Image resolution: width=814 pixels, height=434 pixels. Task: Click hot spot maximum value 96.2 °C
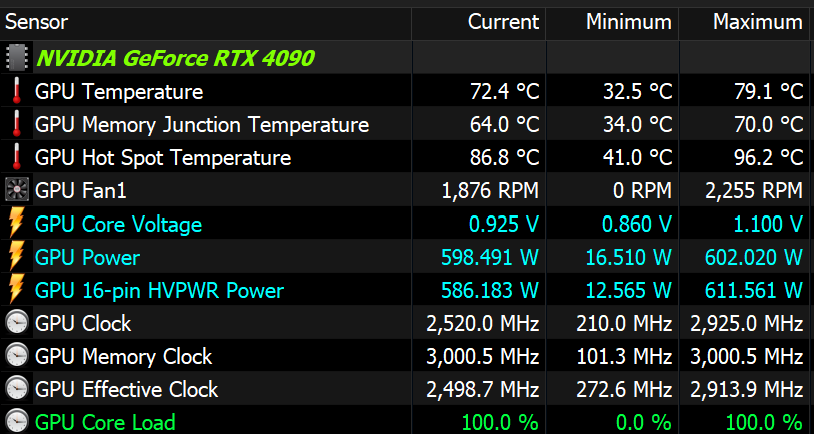(x=769, y=158)
